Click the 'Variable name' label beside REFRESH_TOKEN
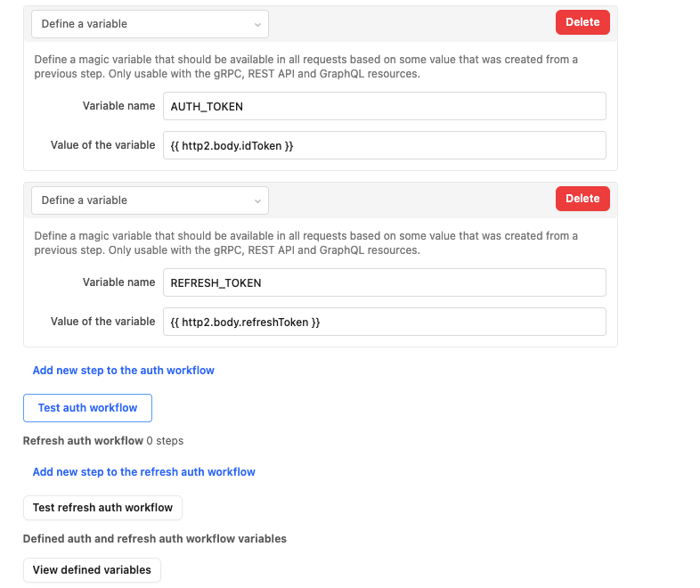This screenshot has height=588, width=700. tap(118, 282)
